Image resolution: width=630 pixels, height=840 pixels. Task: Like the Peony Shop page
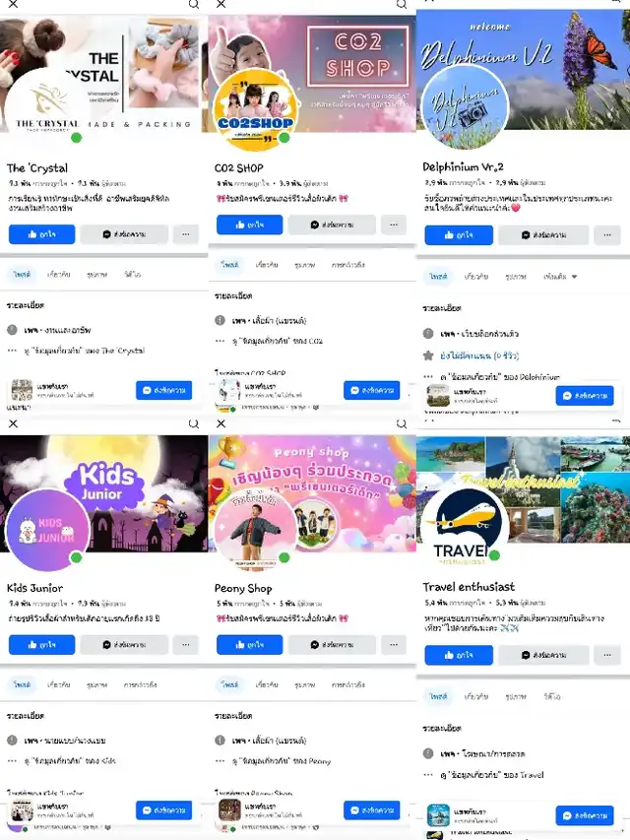[x=249, y=644]
